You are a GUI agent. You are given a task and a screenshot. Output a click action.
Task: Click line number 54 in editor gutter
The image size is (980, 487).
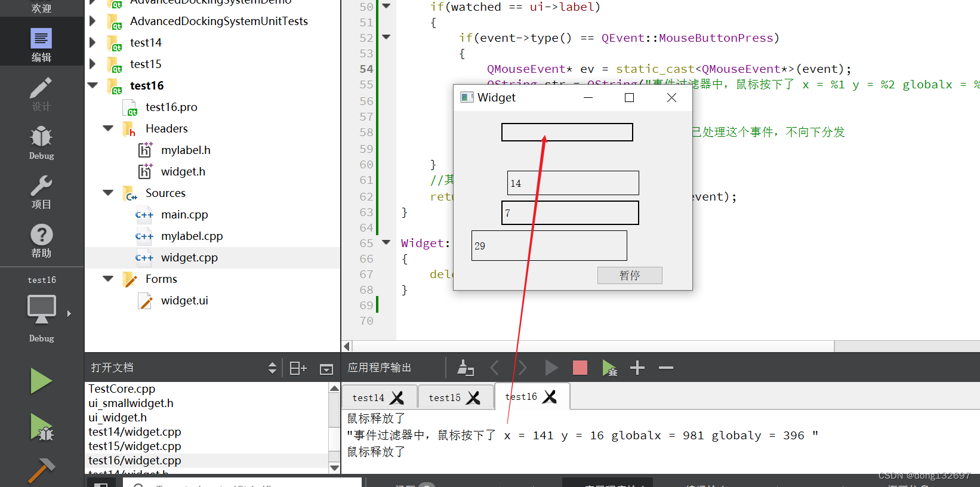(366, 69)
